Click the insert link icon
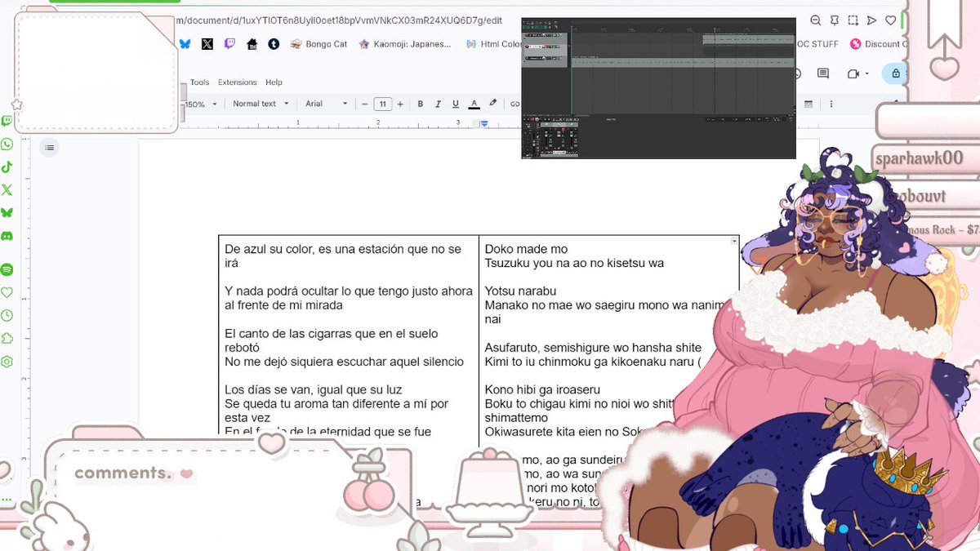This screenshot has width=980, height=551. click(514, 104)
